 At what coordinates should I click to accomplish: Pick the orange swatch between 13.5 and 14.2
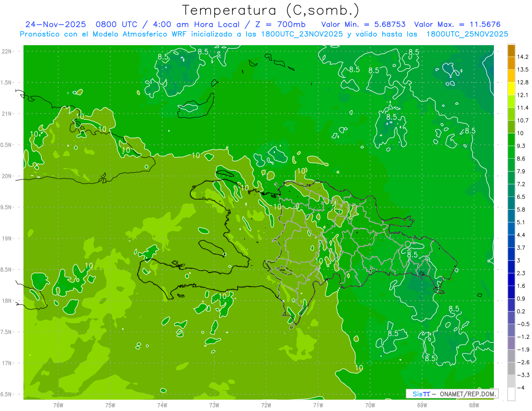click(x=511, y=63)
